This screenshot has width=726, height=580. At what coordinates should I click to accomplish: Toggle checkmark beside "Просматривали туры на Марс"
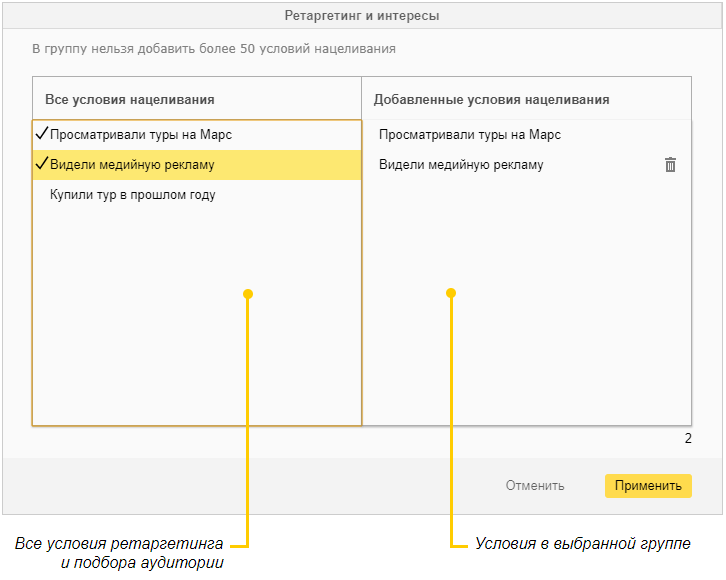[41, 134]
